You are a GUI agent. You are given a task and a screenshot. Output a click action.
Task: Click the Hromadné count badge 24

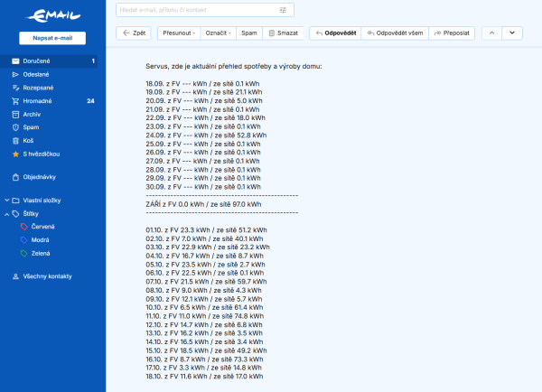point(90,101)
